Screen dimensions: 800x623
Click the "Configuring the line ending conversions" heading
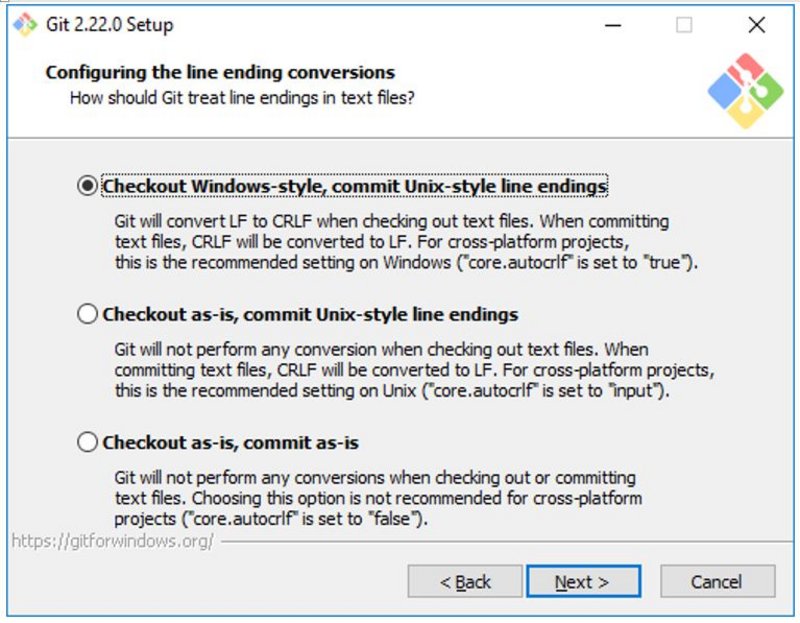click(220, 72)
